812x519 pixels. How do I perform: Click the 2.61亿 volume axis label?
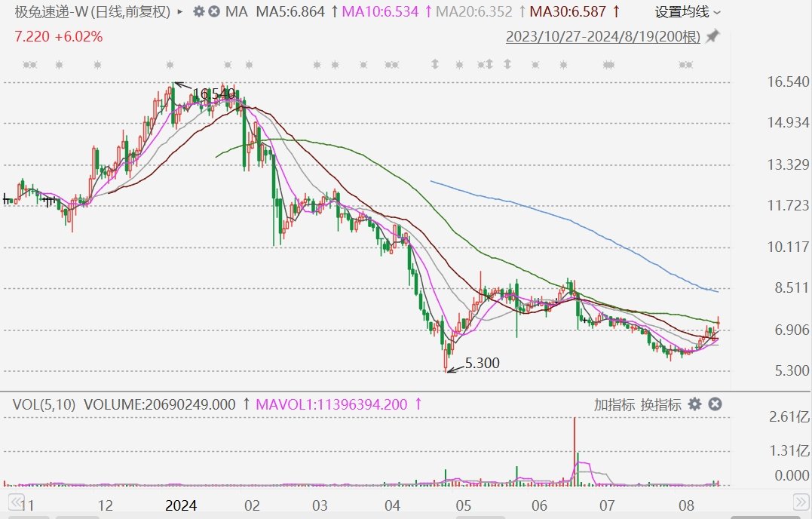[x=789, y=416]
